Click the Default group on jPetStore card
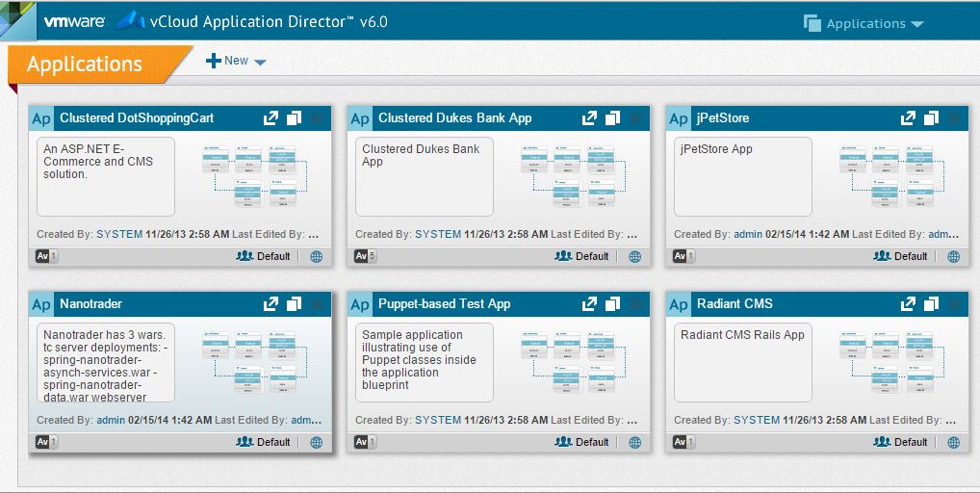The width and height of the screenshot is (980, 493). pyautogui.click(x=901, y=255)
